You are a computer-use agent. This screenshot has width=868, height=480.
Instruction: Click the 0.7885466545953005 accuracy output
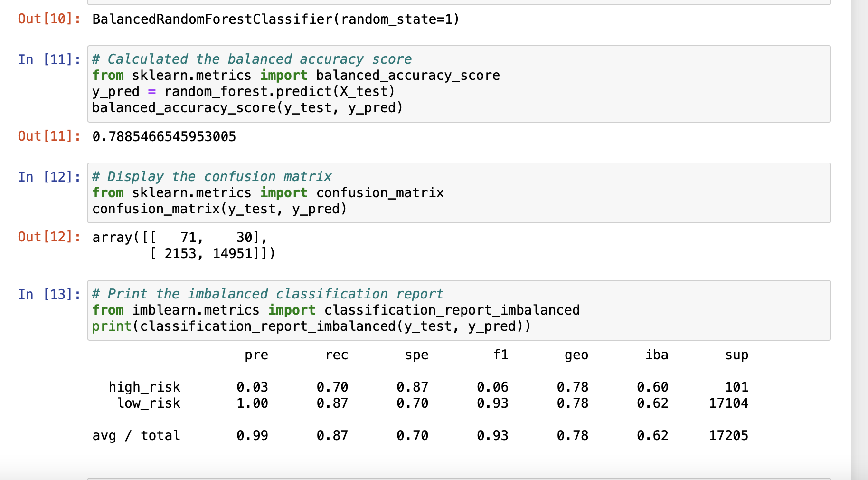pyautogui.click(x=164, y=136)
